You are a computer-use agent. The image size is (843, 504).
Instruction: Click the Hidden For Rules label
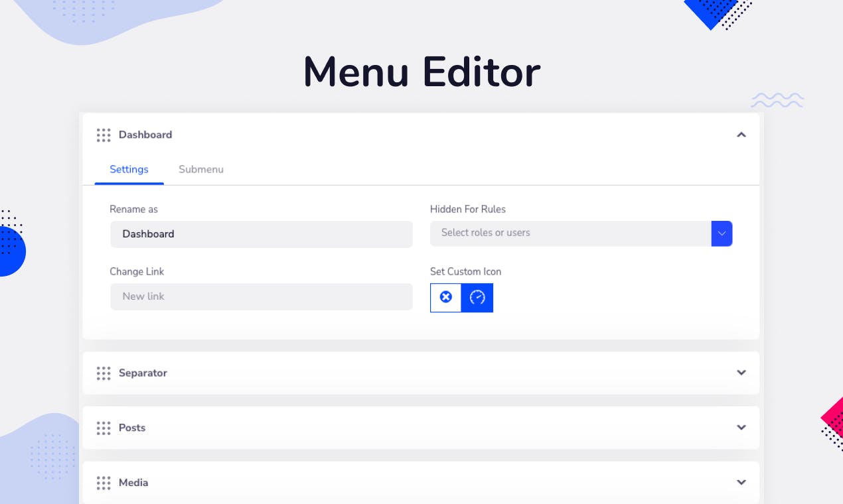point(468,210)
